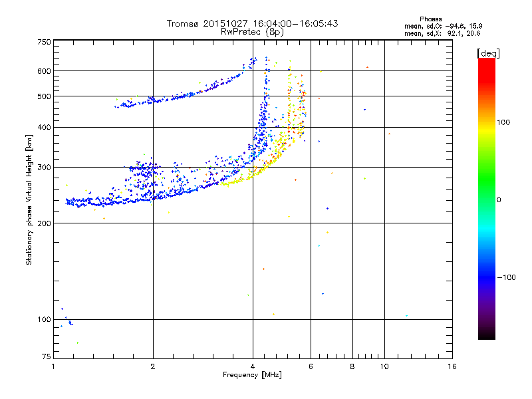Click the y-axis tick label '75'
532x399 pixels.
coord(47,356)
